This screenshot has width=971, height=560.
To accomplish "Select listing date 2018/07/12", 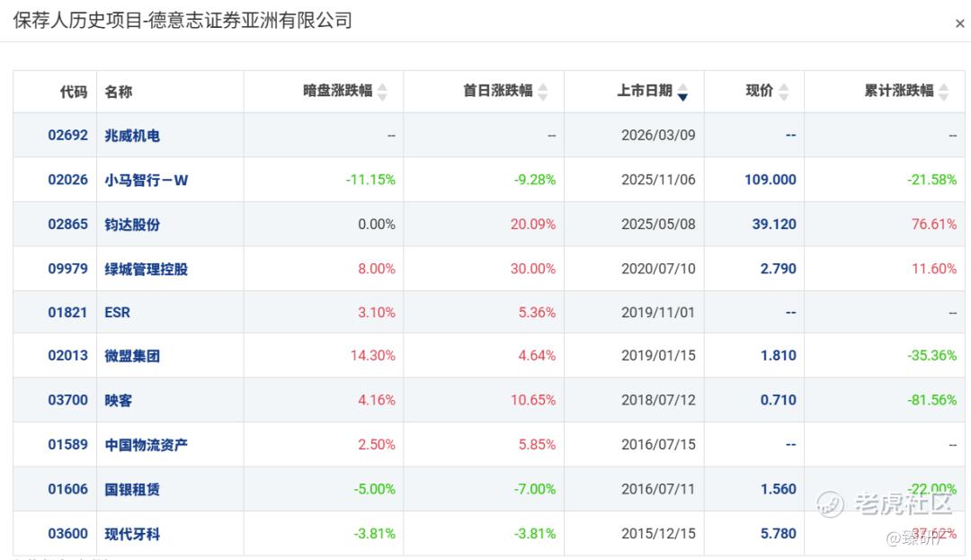I will click(x=658, y=400).
